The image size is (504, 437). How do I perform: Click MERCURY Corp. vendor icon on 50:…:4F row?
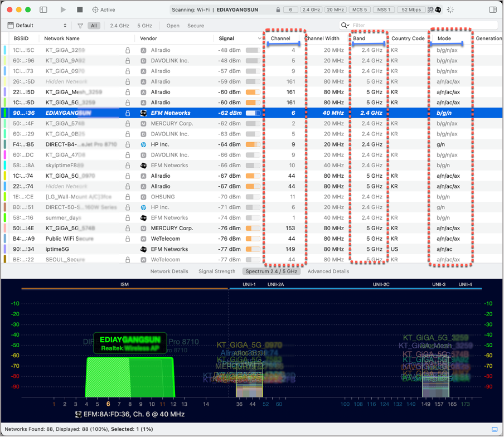click(x=144, y=124)
